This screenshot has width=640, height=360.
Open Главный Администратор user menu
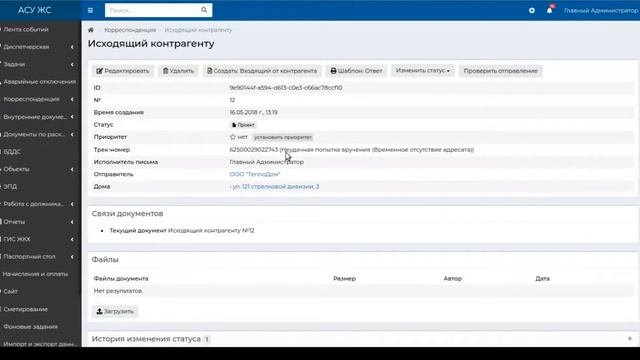pyautogui.click(x=600, y=10)
